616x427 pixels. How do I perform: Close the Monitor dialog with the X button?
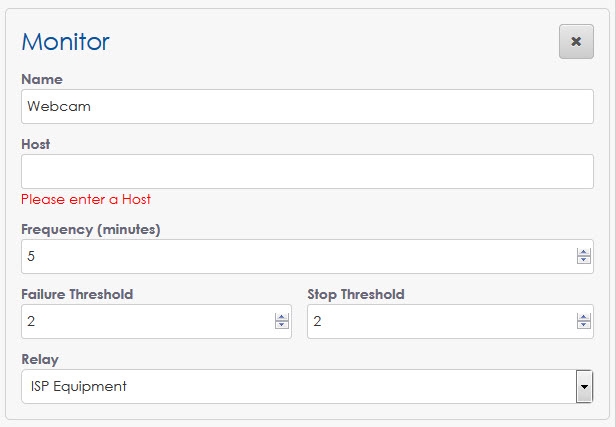pyautogui.click(x=576, y=42)
